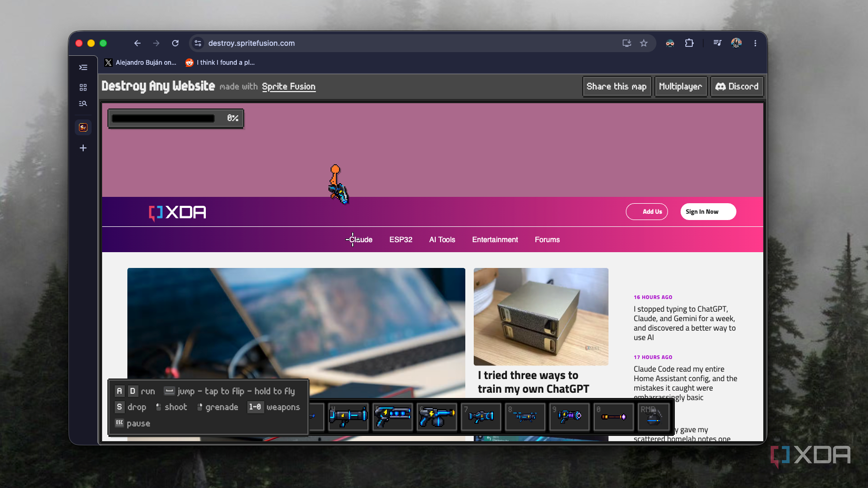Click the Share this map button
This screenshot has width=868, height=488.
pyautogui.click(x=617, y=86)
